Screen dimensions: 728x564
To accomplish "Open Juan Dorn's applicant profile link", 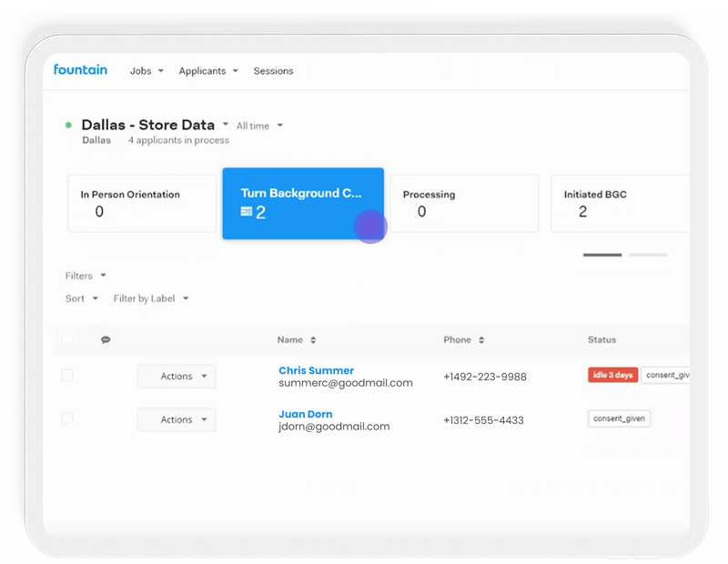I will [305, 414].
